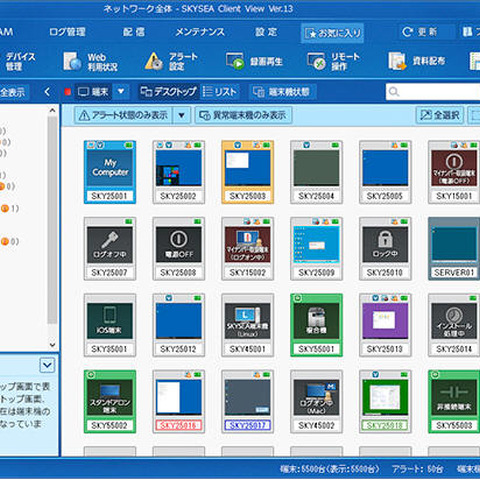Screen dimensions: 480x480
Task: Select server SERVER01
Action: click(x=454, y=249)
